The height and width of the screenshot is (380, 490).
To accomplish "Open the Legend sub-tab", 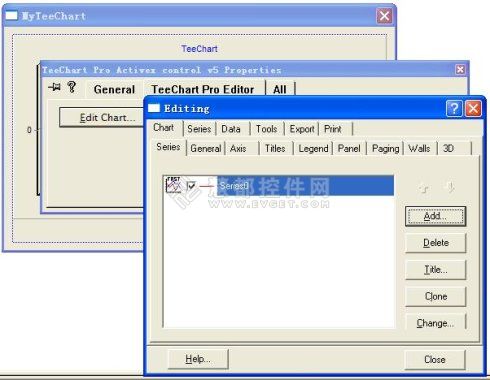I will click(313, 148).
